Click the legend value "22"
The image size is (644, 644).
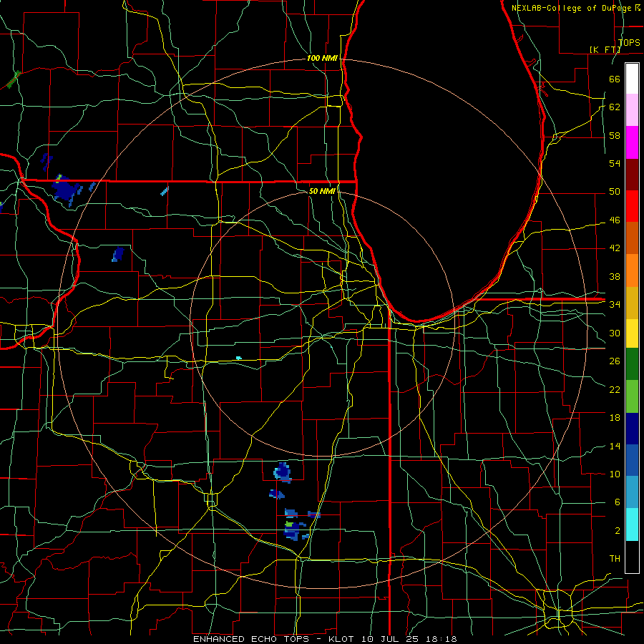615,389
